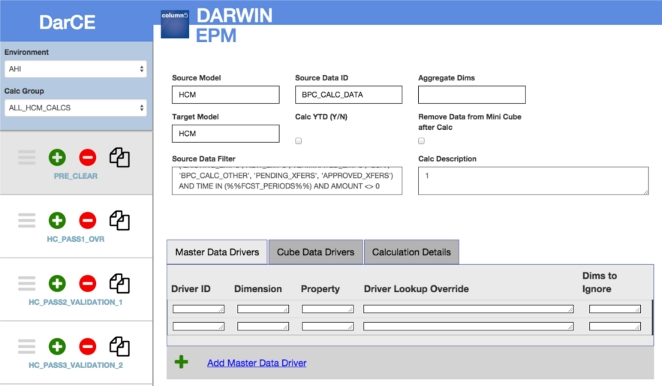Click into Source Data Filter textarea

287,181
